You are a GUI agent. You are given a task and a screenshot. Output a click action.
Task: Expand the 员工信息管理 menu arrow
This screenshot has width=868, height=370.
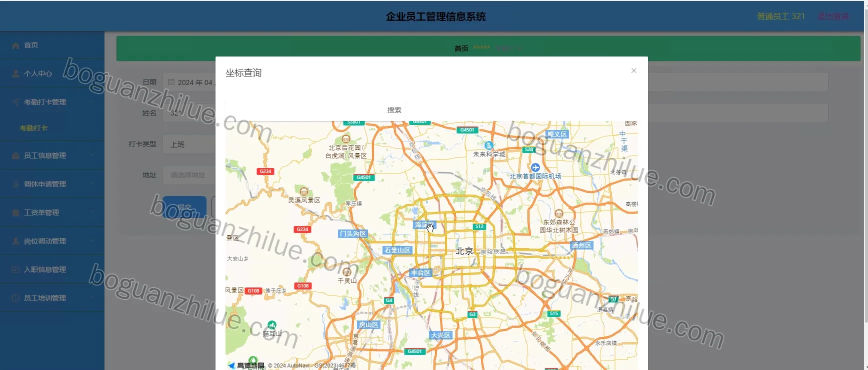(x=91, y=155)
